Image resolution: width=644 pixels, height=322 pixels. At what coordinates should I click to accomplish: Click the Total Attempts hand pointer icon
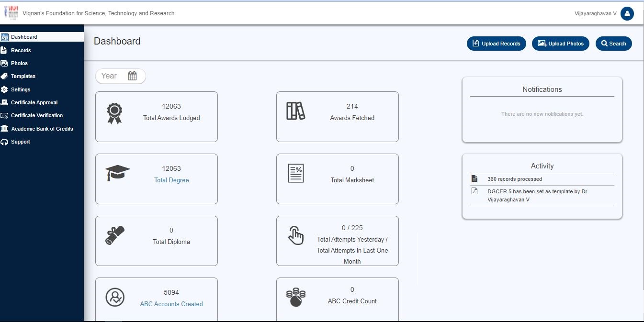click(295, 235)
